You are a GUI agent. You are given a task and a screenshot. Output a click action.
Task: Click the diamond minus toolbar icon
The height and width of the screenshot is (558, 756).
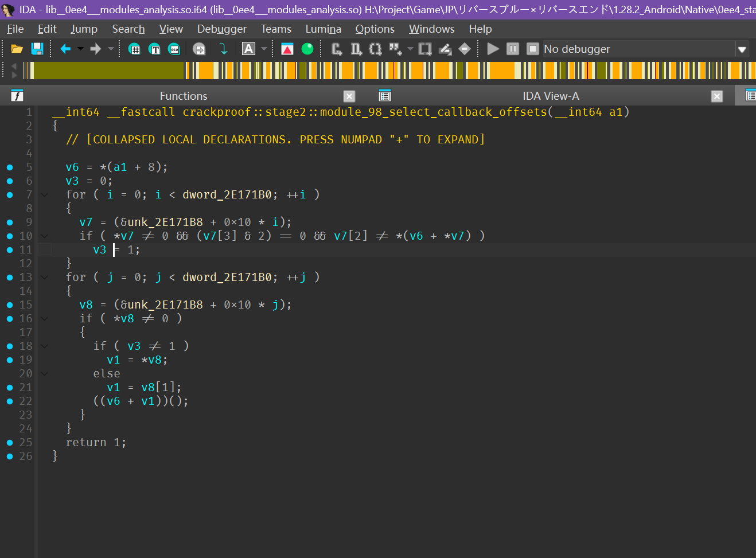pos(465,49)
